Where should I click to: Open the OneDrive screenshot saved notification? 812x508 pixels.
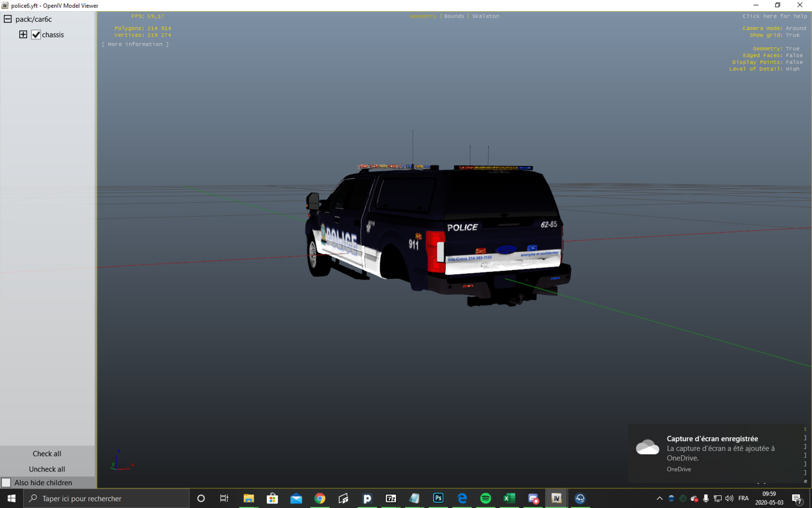716,453
